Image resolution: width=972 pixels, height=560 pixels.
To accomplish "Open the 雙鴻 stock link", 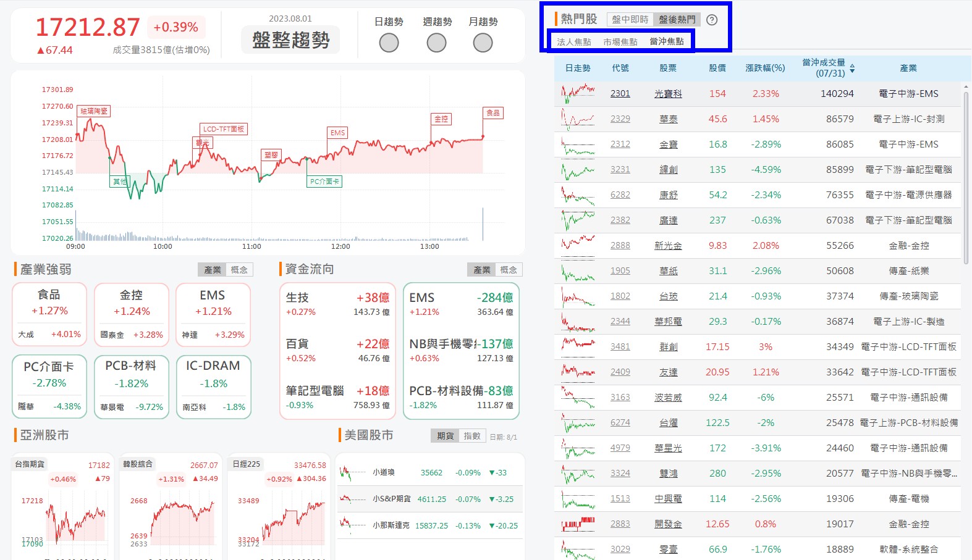I will coord(668,473).
